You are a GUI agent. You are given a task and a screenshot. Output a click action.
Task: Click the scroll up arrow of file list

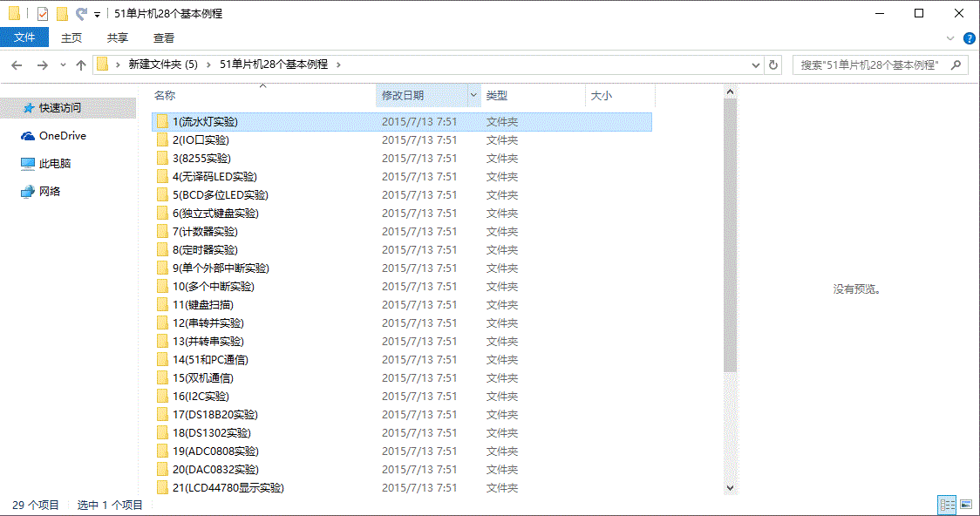[x=730, y=92]
